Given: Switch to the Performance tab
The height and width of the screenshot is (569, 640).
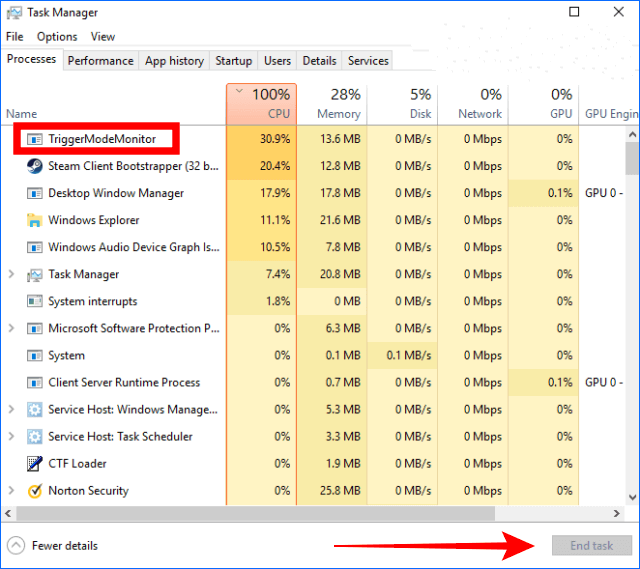Looking at the screenshot, I should click(x=100, y=61).
